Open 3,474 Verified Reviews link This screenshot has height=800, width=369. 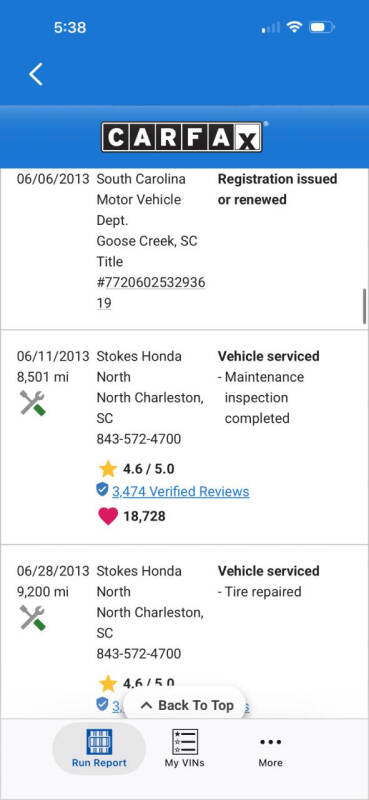pos(181,491)
